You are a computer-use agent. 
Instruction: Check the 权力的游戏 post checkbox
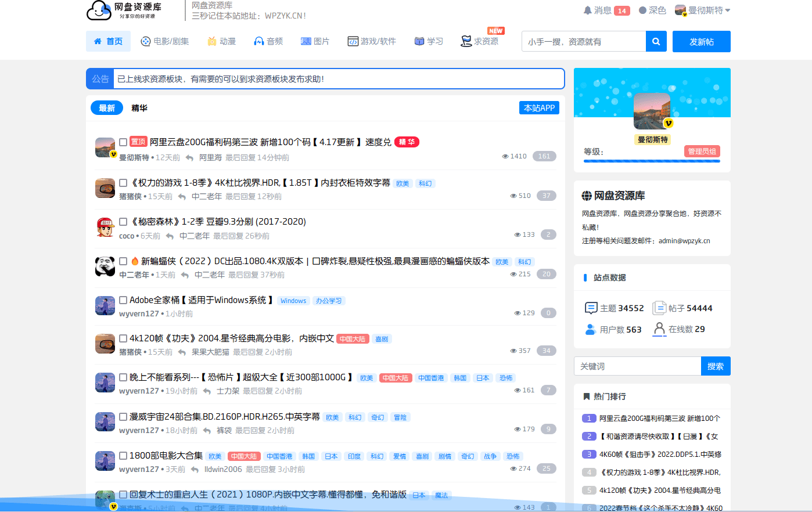pos(123,183)
